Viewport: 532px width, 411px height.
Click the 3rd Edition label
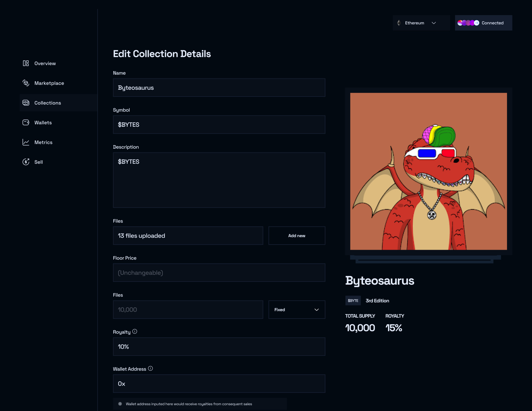(377, 301)
